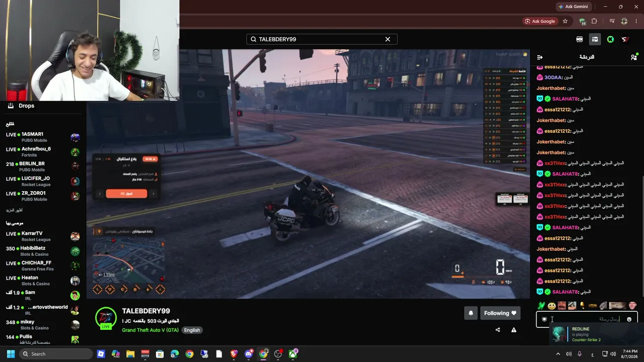This screenshot has height=362, width=644.
Task: Insert the green X emote from quick emotes
Action: pyautogui.click(x=541, y=305)
